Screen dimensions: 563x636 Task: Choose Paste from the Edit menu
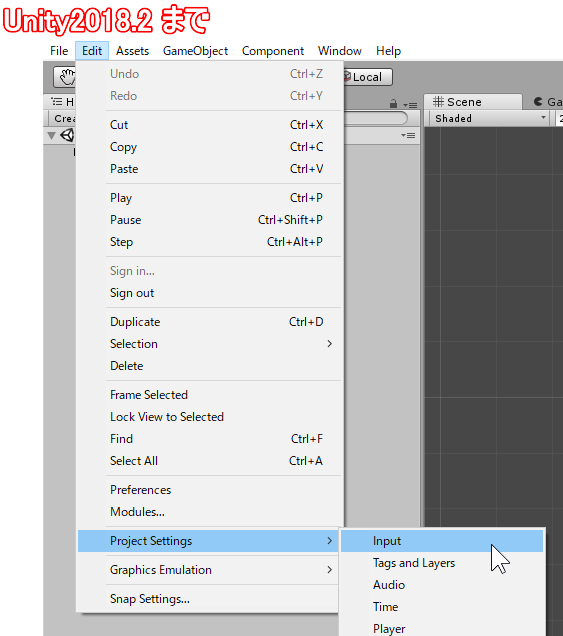pyautogui.click(x=210, y=169)
